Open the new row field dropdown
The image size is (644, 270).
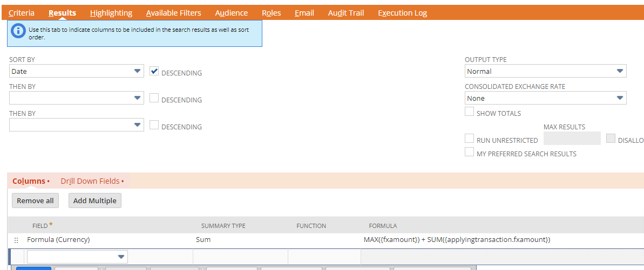click(x=77, y=257)
